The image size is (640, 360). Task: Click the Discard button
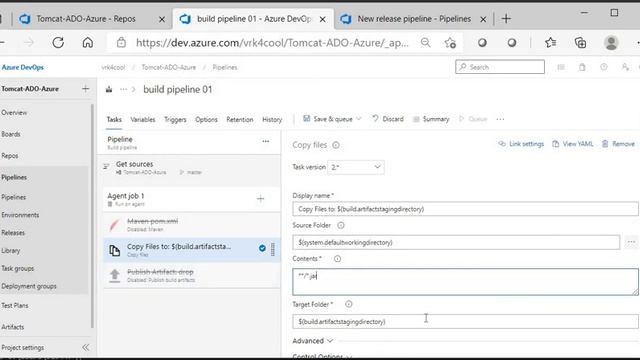tap(388, 119)
